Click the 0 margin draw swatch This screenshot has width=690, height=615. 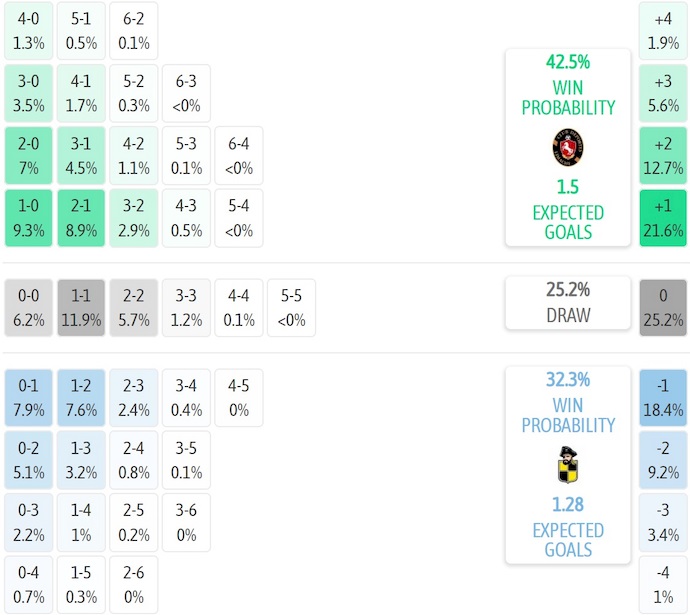click(663, 308)
